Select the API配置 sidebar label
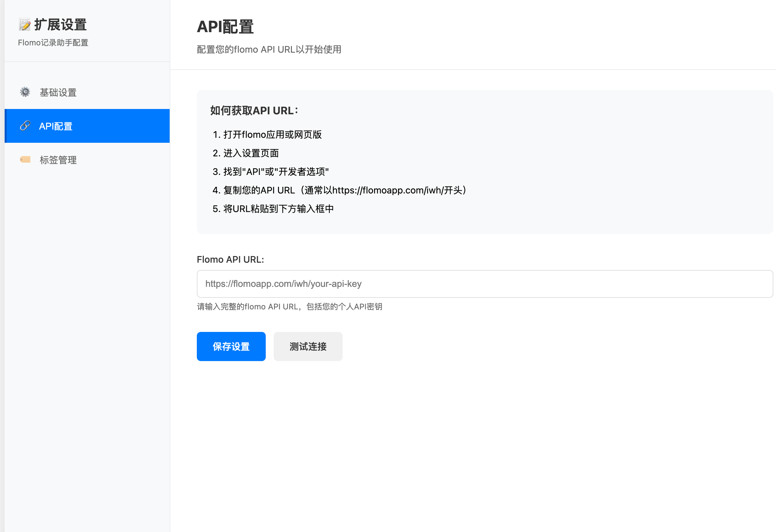 click(56, 126)
